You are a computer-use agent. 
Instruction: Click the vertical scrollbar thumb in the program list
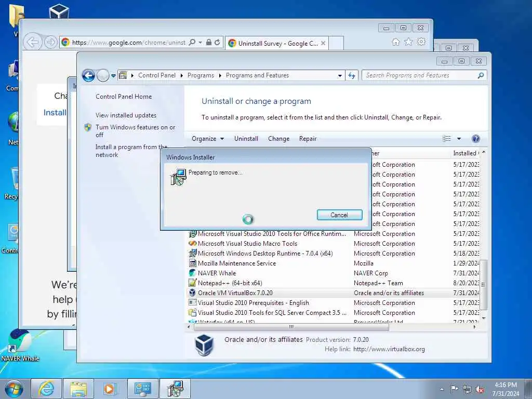pos(484,285)
